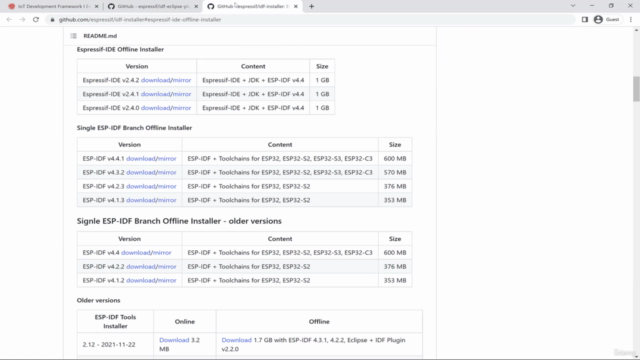The height and width of the screenshot is (360, 640).
Task: Click the Single ESP-IDF Branch Offline Installer heading
Action: (134, 128)
